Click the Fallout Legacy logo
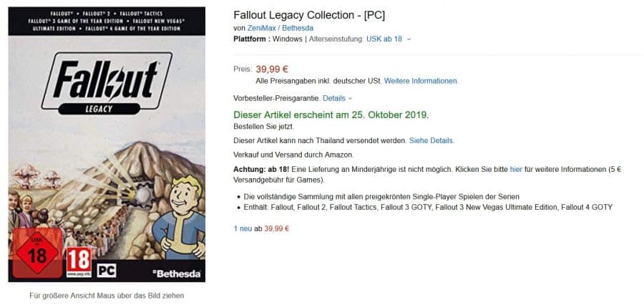 pyautogui.click(x=107, y=85)
